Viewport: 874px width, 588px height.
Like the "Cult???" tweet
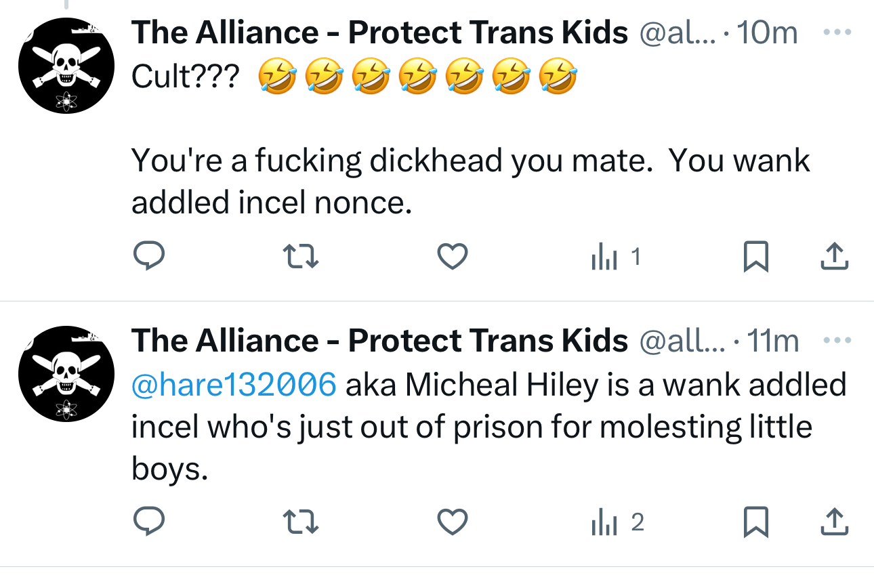pyautogui.click(x=452, y=256)
